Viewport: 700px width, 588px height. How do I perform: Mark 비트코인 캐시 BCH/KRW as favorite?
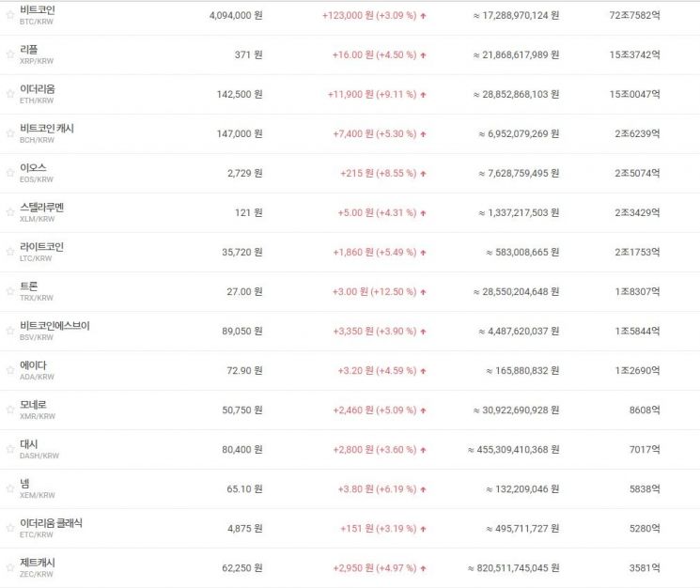9,133
